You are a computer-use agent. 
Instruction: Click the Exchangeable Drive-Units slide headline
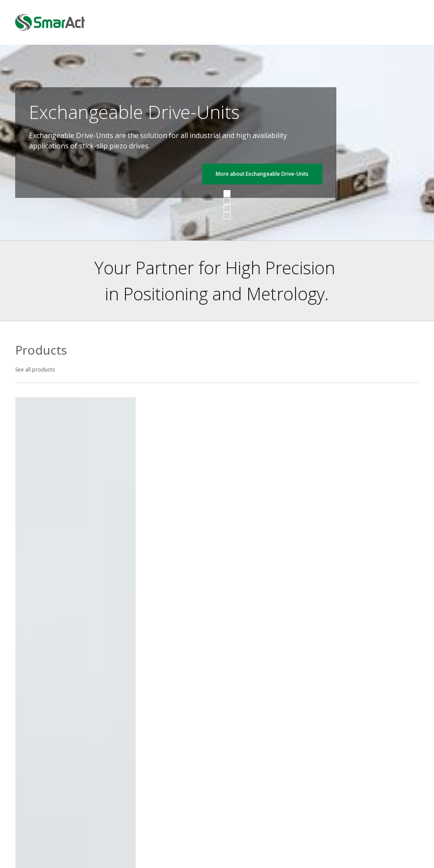[134, 112]
